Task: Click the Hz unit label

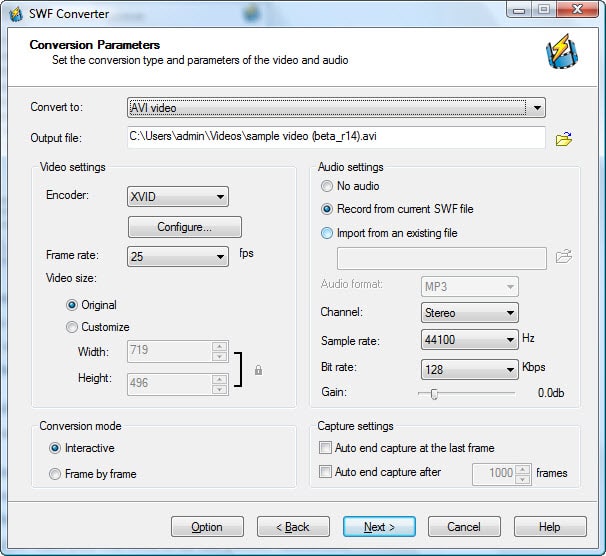Action: tap(528, 338)
